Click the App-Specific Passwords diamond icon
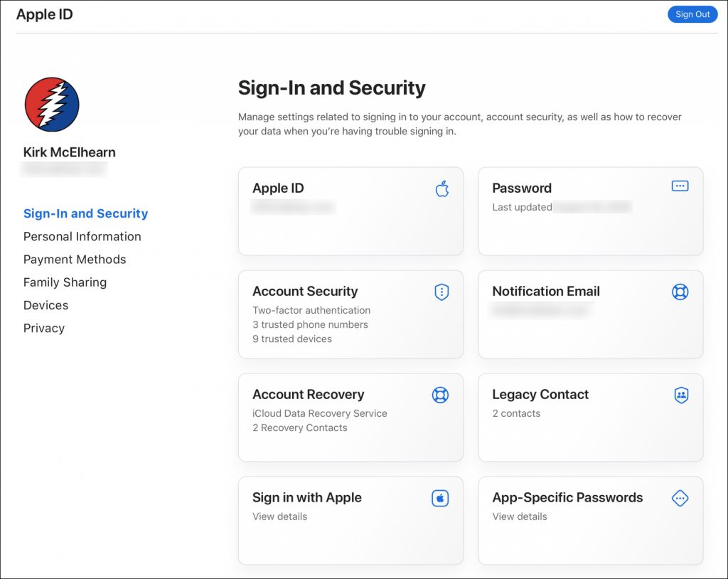 tap(680, 498)
